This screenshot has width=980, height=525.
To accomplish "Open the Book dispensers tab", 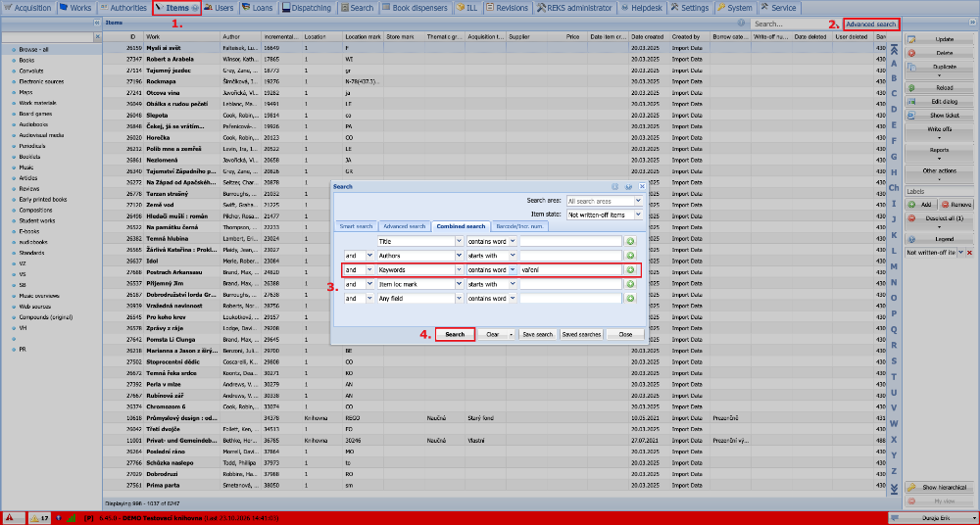I will pyautogui.click(x=416, y=8).
